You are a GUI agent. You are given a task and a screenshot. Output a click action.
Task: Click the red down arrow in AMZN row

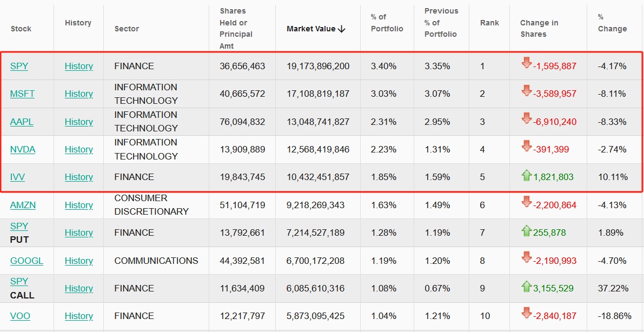click(526, 203)
